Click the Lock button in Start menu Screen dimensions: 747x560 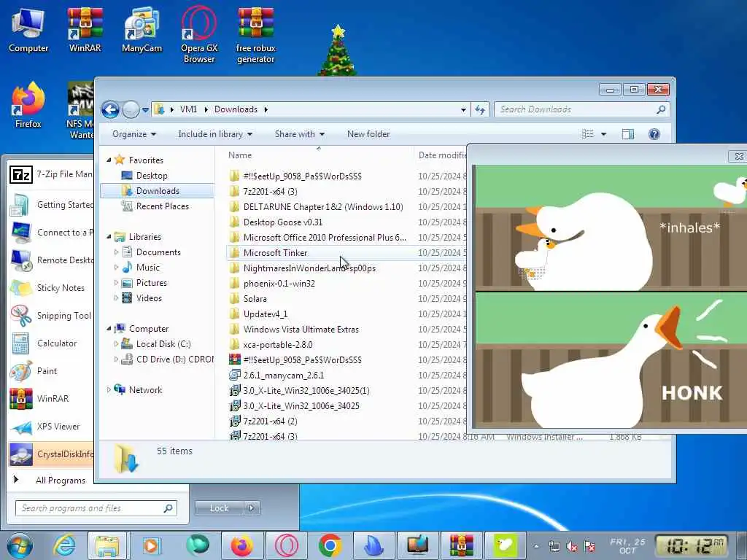coord(219,508)
